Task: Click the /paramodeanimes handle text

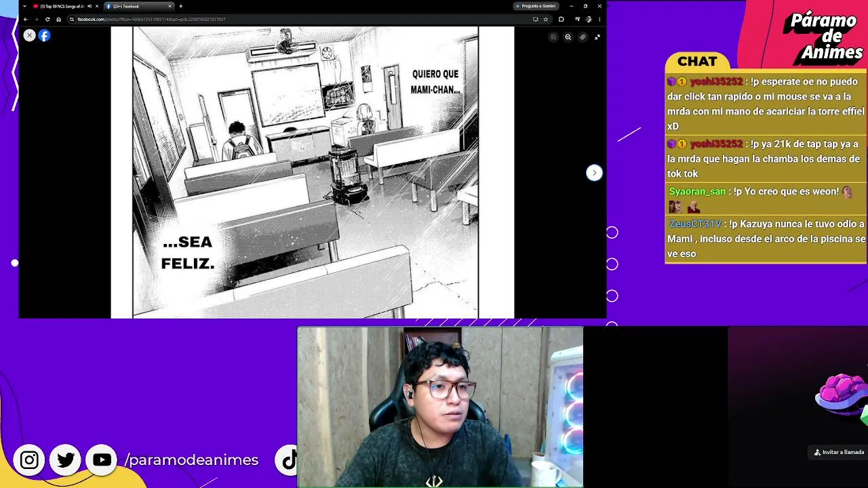Action: click(192, 460)
